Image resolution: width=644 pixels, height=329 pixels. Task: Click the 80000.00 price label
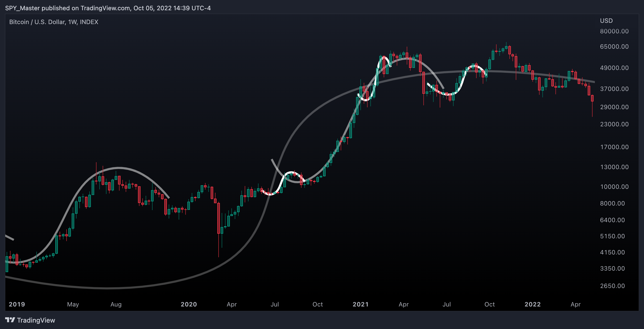614,31
